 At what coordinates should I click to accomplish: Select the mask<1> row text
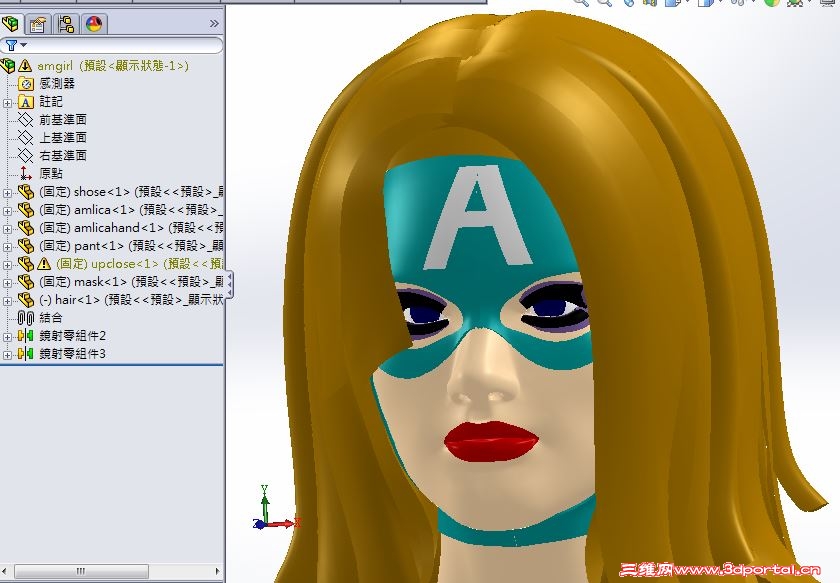tap(131, 282)
